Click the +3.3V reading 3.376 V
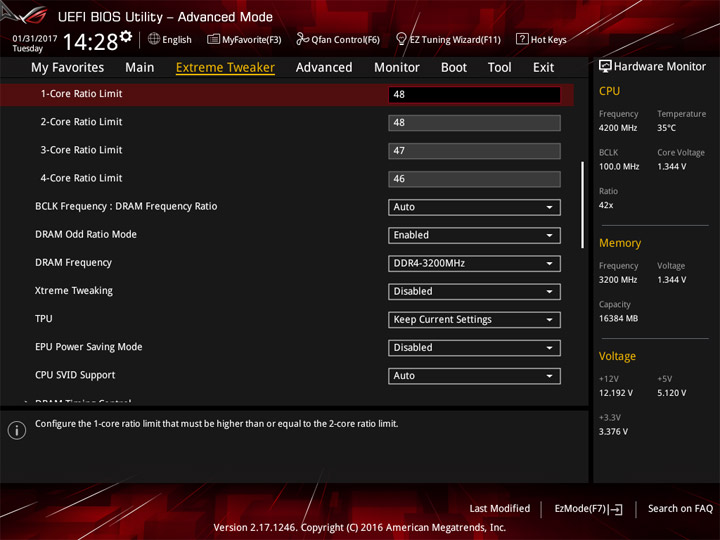 (x=613, y=432)
